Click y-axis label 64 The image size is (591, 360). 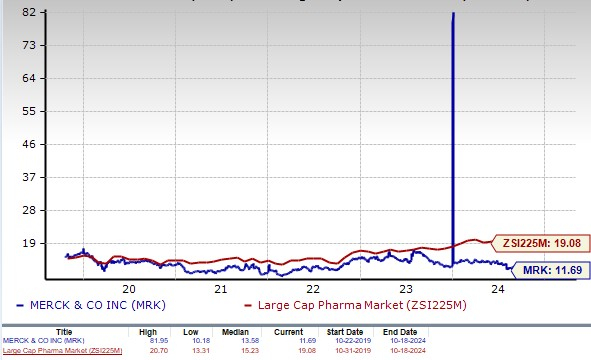tap(29, 78)
